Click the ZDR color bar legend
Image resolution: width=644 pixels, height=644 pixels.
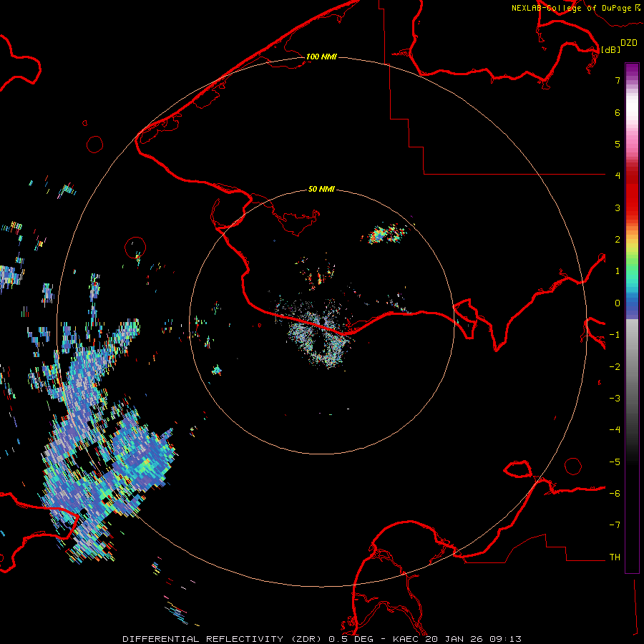pyautogui.click(x=632, y=318)
